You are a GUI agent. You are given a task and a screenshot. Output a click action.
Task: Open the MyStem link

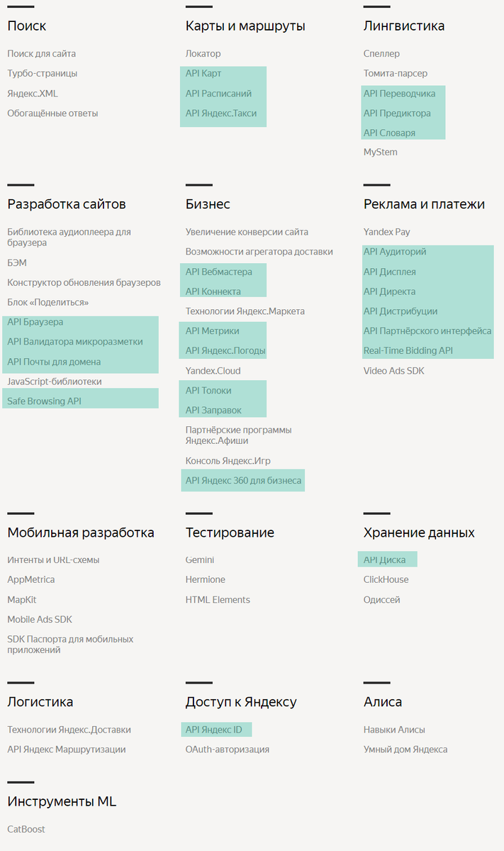[x=380, y=152]
